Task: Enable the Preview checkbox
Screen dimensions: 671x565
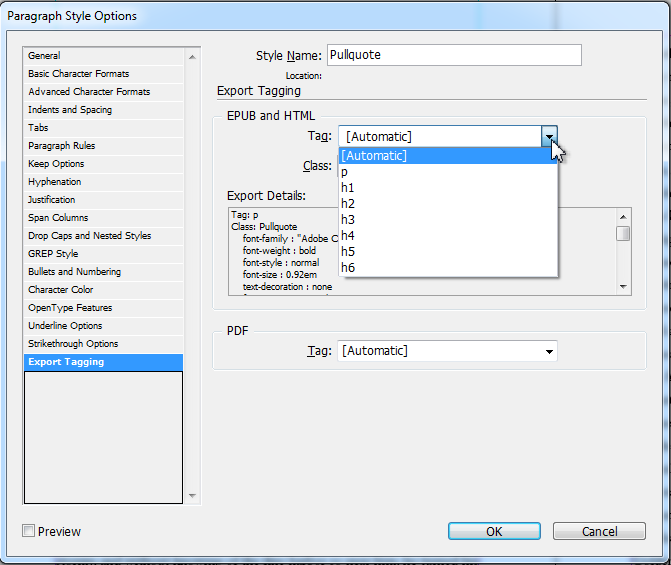Action: (28, 531)
